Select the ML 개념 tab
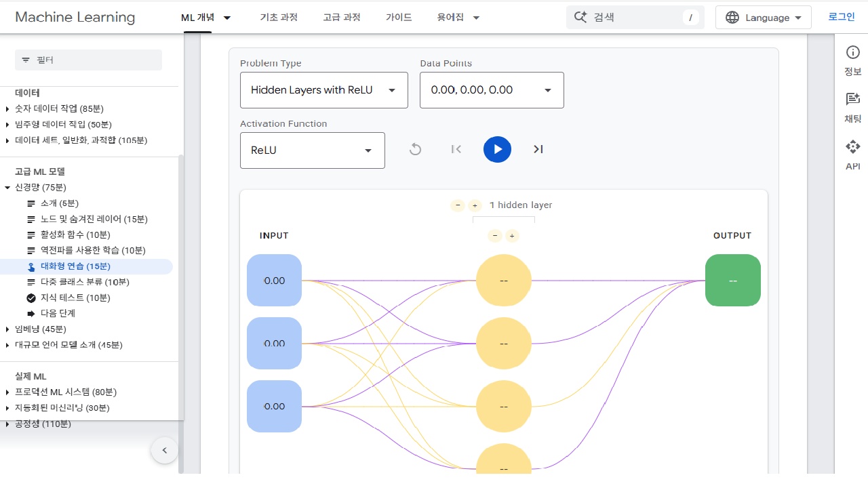The width and height of the screenshot is (868, 488). (197, 18)
